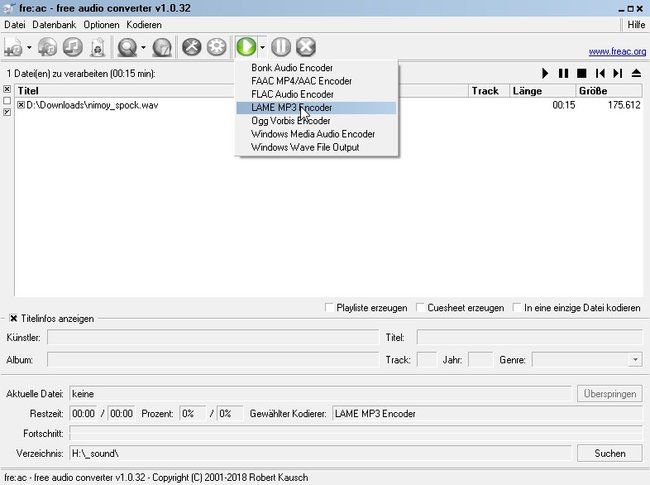The height and width of the screenshot is (485, 650).
Task: Open general settings with the wrench icon
Action: point(192,47)
